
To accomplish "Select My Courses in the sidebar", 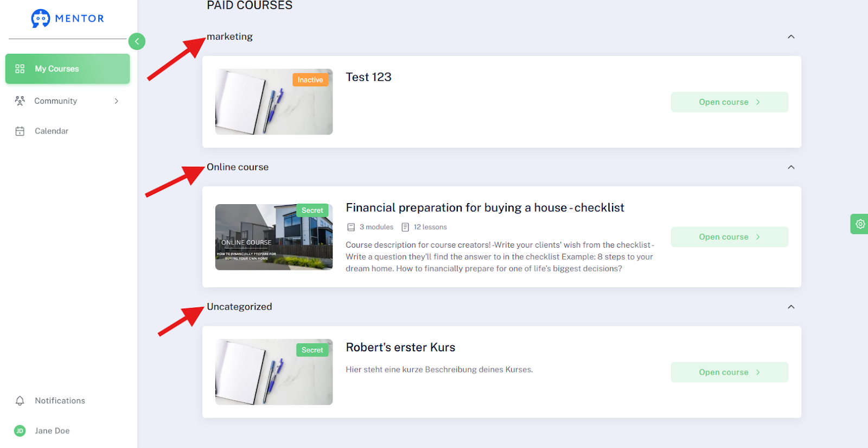I will click(68, 69).
